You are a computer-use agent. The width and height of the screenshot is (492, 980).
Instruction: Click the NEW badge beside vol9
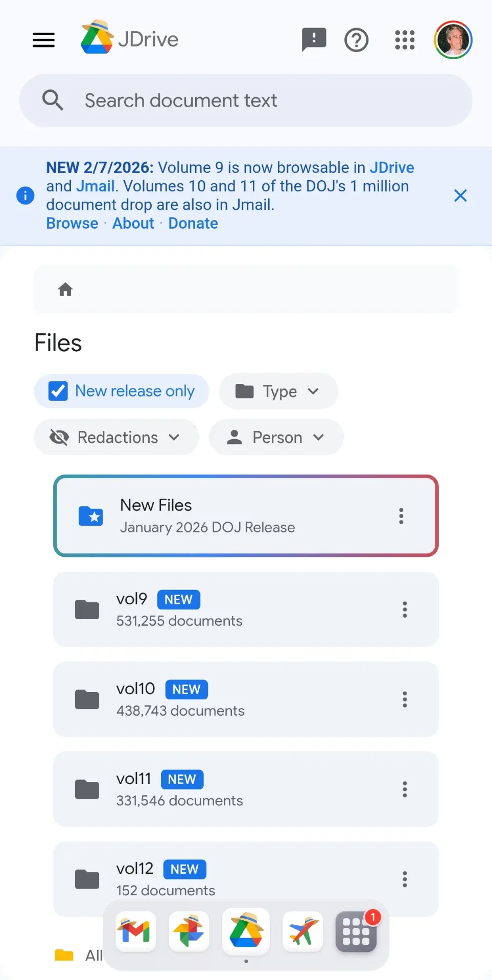178,600
